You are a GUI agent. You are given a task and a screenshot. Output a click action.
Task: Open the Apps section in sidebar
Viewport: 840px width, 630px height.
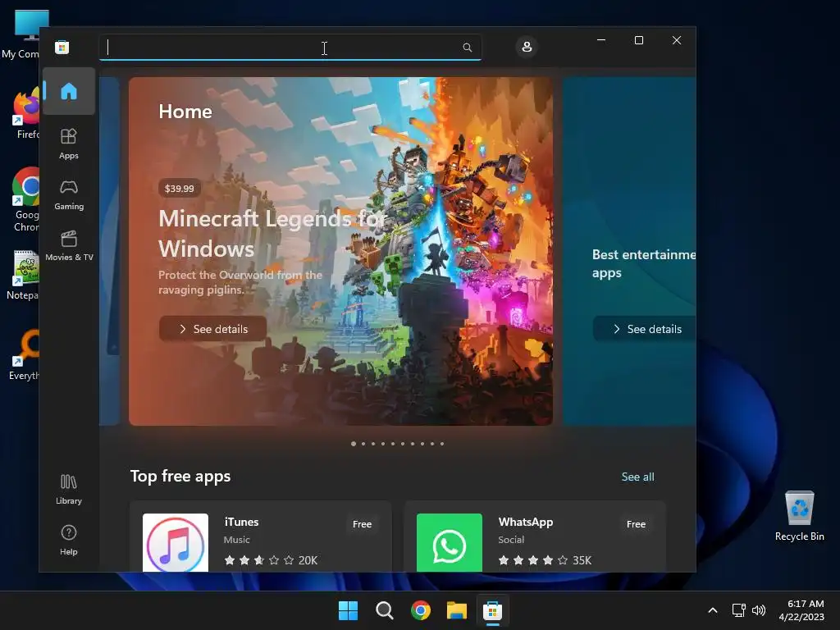point(69,144)
